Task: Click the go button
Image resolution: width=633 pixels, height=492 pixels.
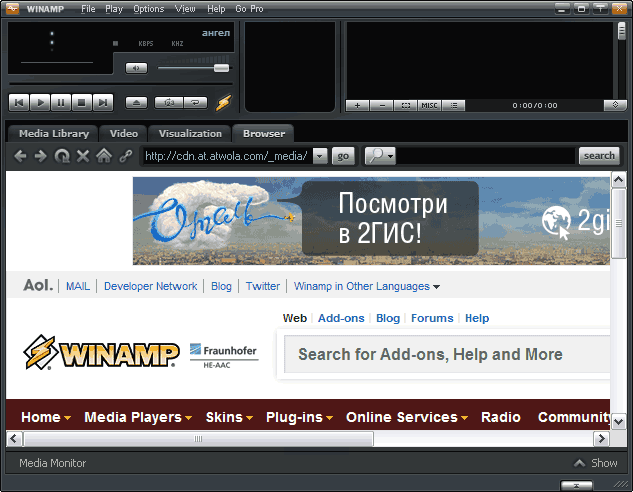Action: click(343, 156)
